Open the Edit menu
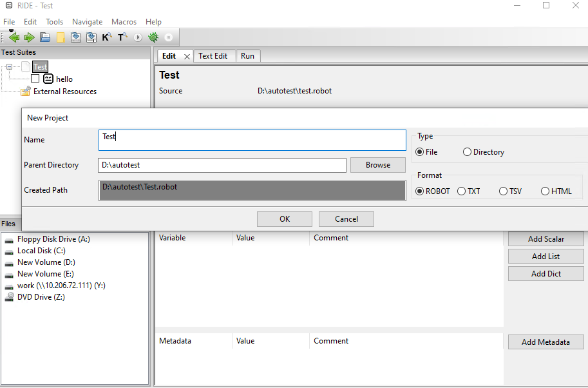 pyautogui.click(x=30, y=22)
